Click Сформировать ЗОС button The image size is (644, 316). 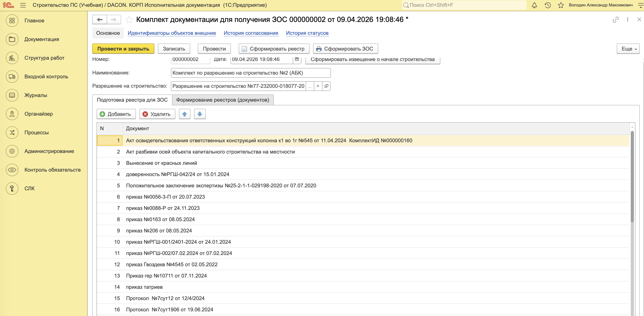[x=345, y=49]
